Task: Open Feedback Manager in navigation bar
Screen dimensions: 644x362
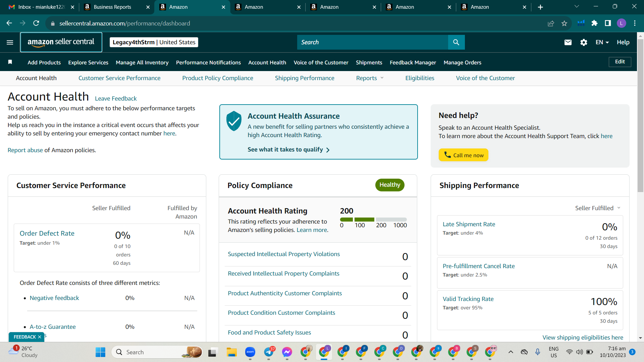Action: point(413,62)
